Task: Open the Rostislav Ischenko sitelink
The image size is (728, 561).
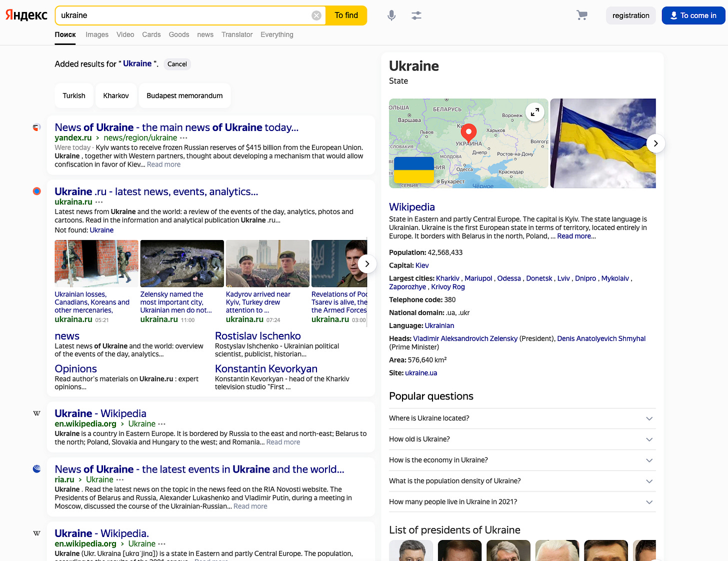Action: coord(258,336)
